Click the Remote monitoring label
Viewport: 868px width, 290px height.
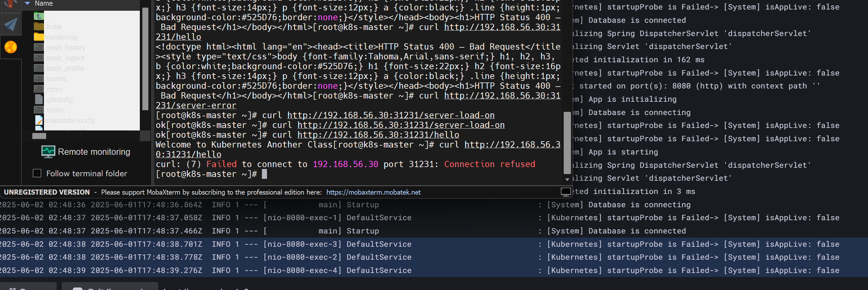[x=94, y=152]
